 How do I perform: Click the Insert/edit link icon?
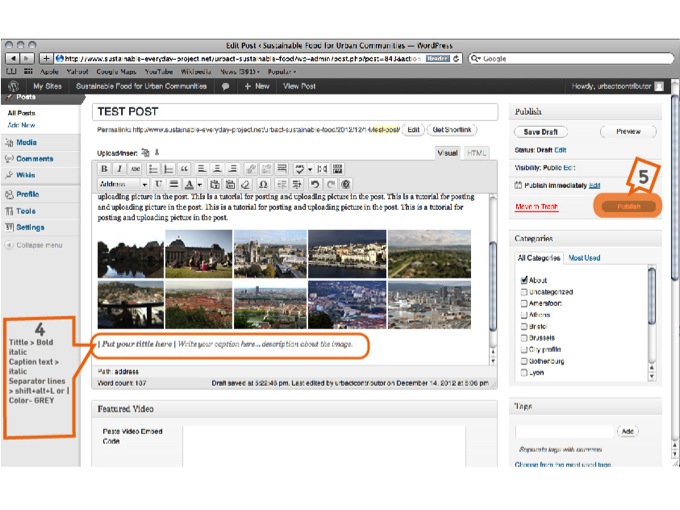pos(251,169)
